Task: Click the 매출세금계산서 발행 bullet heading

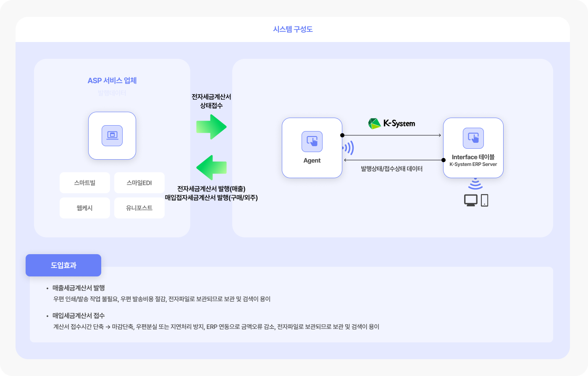Action: [79, 288]
